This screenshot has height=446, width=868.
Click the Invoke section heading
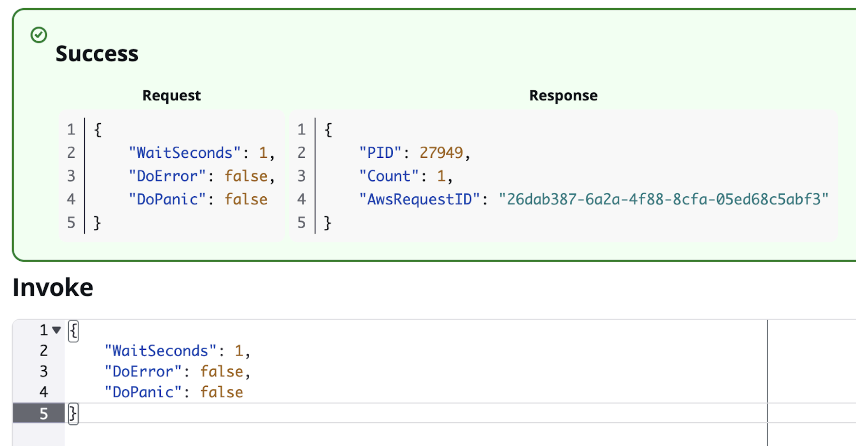click(x=53, y=287)
